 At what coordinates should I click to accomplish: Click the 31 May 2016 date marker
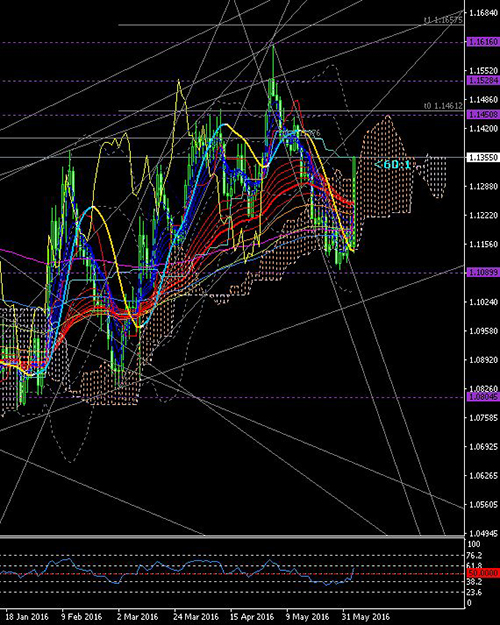365,617
